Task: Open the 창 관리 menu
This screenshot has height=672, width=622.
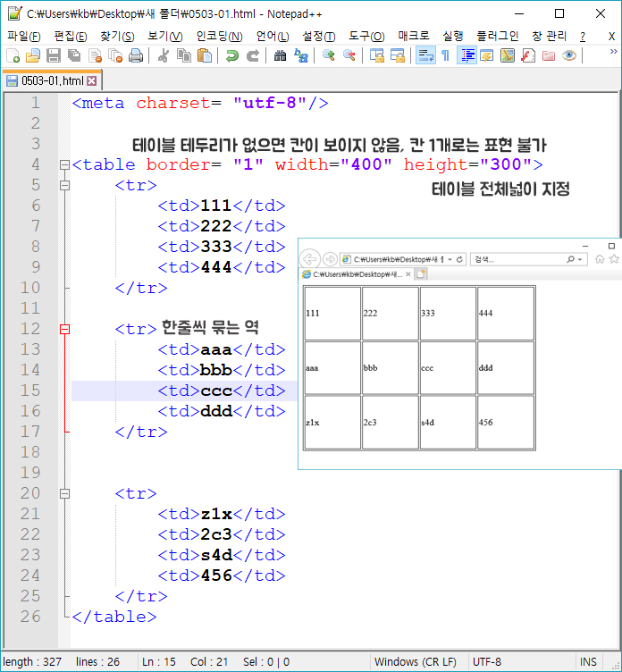Action: point(549,36)
